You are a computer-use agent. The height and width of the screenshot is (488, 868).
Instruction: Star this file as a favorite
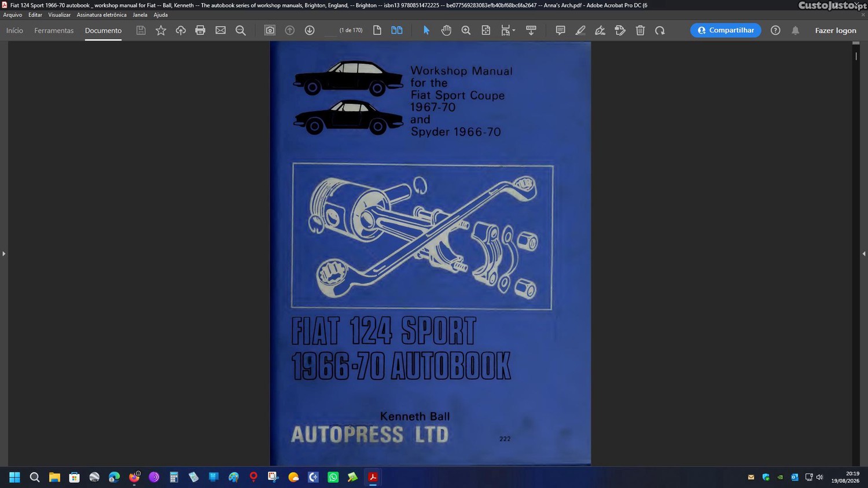161,30
